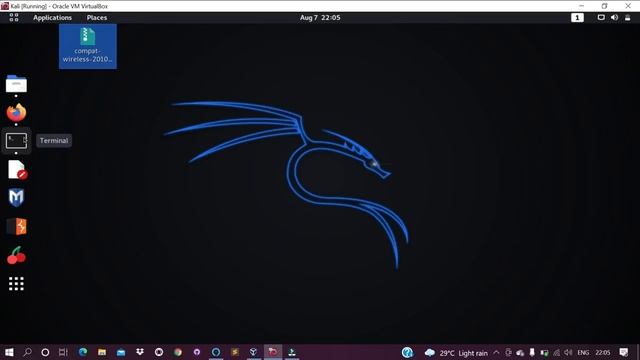
Task: Open VirtualBox Manager from the taskbar
Action: coord(253,352)
